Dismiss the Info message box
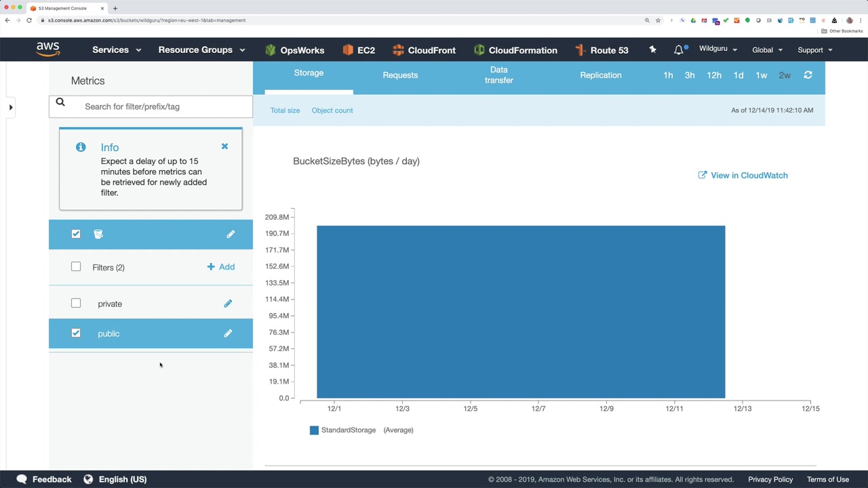The width and height of the screenshot is (868, 488). [x=224, y=146]
